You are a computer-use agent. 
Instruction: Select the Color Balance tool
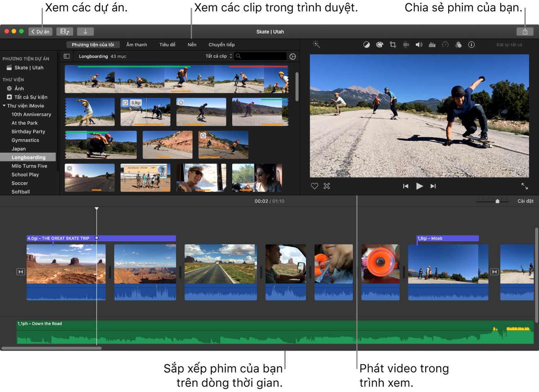click(x=366, y=45)
